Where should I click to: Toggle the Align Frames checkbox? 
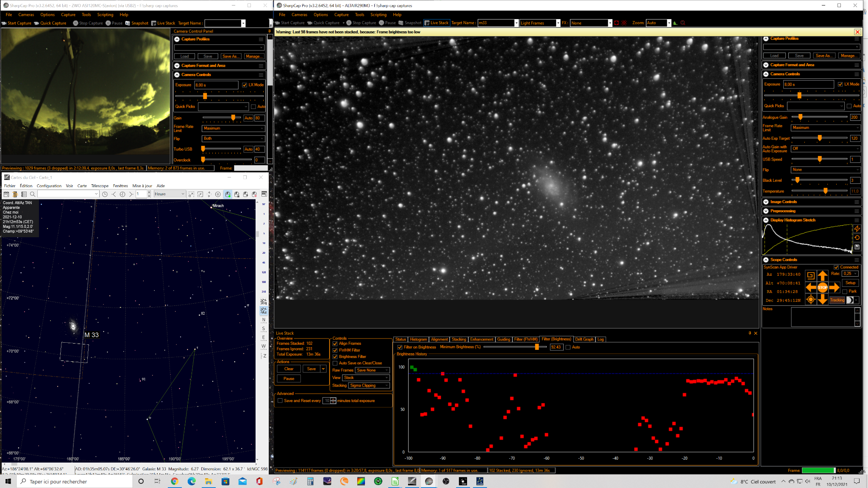[x=335, y=344]
